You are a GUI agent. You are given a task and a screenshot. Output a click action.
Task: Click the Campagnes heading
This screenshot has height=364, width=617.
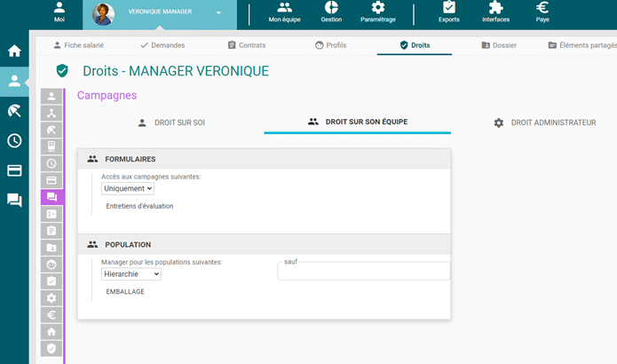click(x=107, y=95)
